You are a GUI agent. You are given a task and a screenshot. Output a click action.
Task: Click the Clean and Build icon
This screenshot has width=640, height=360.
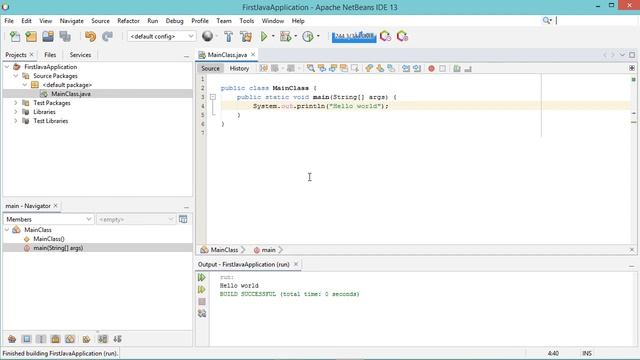(x=246, y=36)
